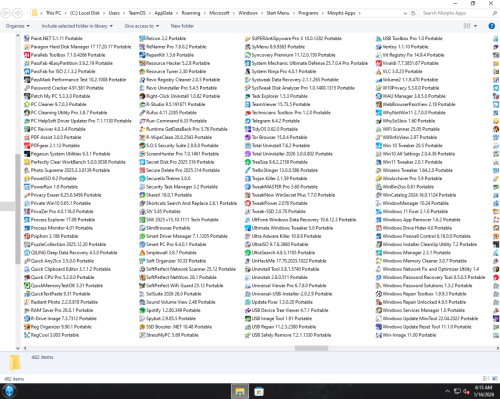The width and height of the screenshot is (500, 399).
Task: Select the Revo Uninstaller Pro icon
Action: 142,88
